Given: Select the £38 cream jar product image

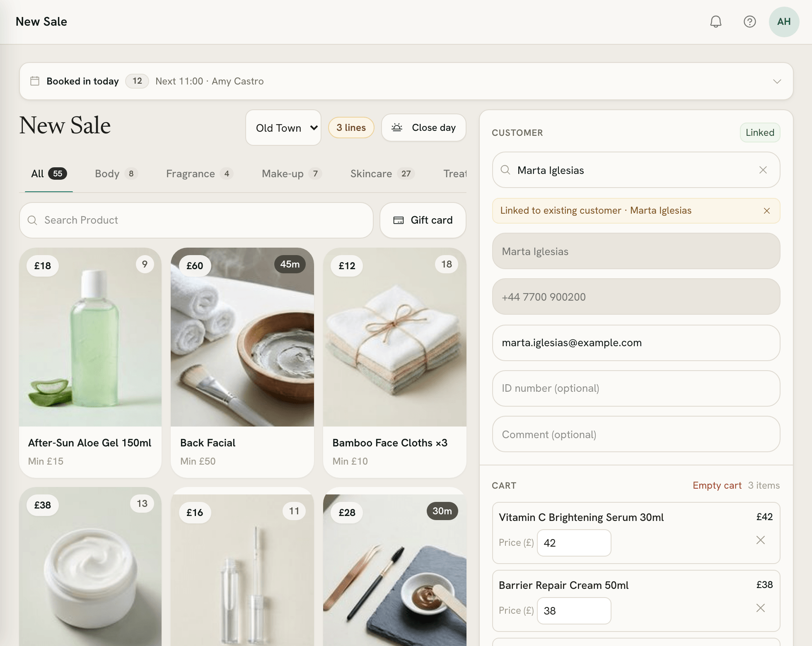Looking at the screenshot, I should [90, 567].
